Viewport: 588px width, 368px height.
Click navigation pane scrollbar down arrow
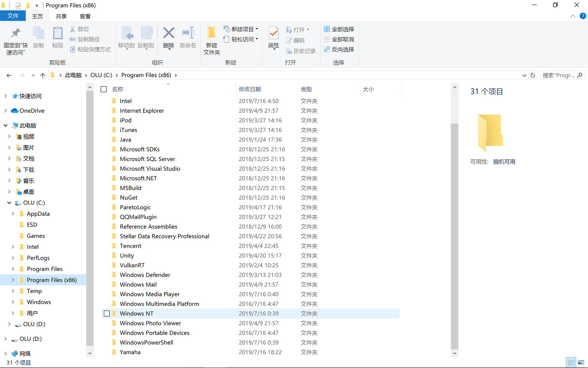[x=90, y=353]
